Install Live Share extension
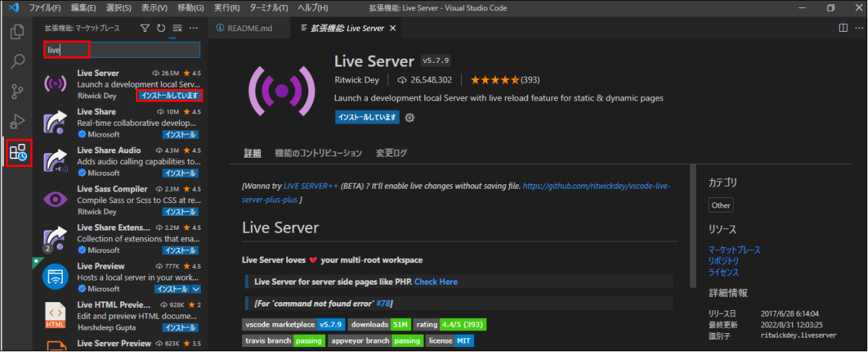 click(181, 134)
